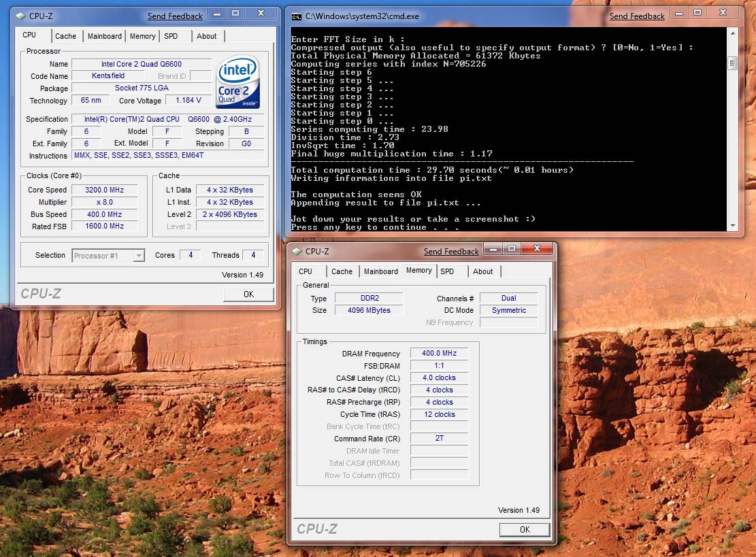The width and height of the screenshot is (756, 557).
Task: Click the '4096 MBytes' memory size value
Action: (x=369, y=310)
